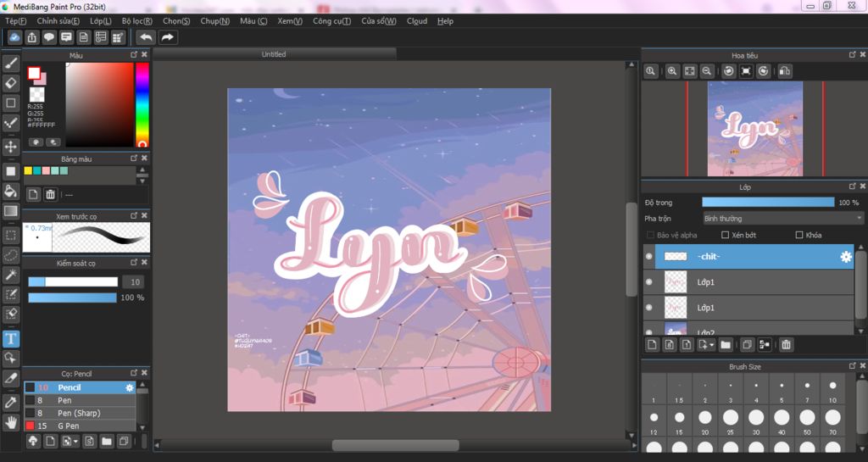
Task: Undock the Màu color panel
Action: point(134,55)
